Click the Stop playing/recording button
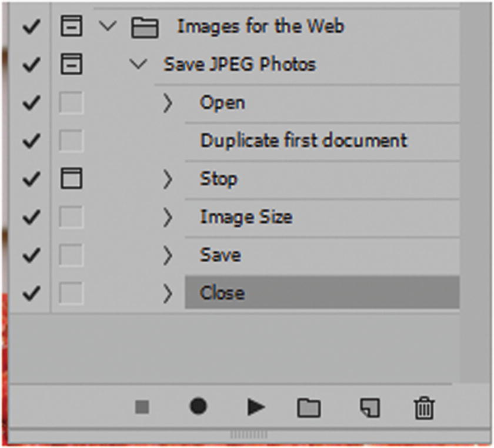This screenshot has height=448, width=494. click(142, 407)
